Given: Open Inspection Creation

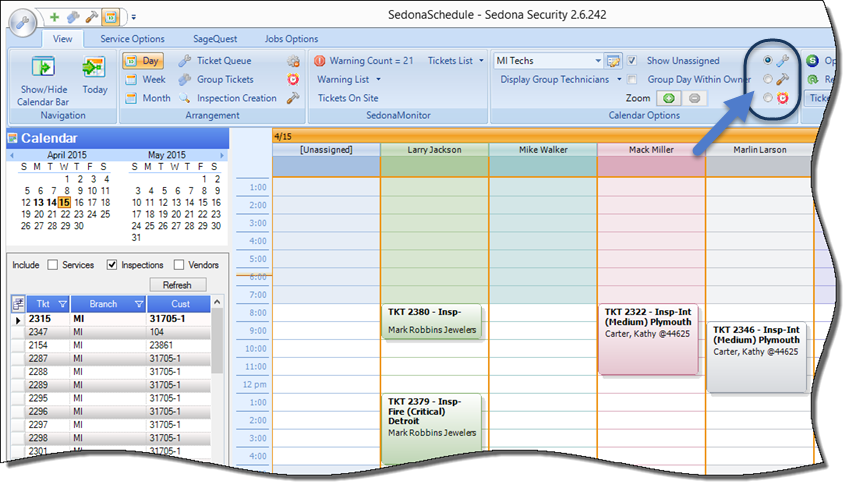Looking at the screenshot, I should [x=228, y=98].
